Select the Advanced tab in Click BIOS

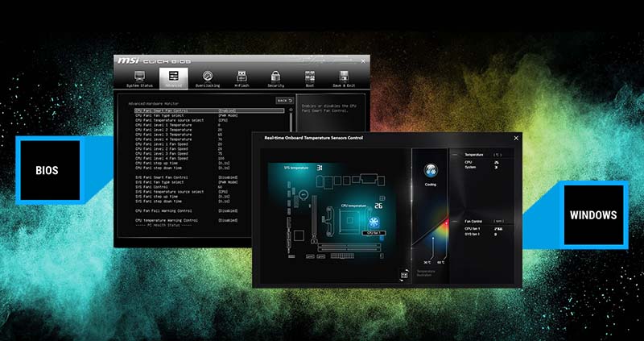tap(174, 78)
